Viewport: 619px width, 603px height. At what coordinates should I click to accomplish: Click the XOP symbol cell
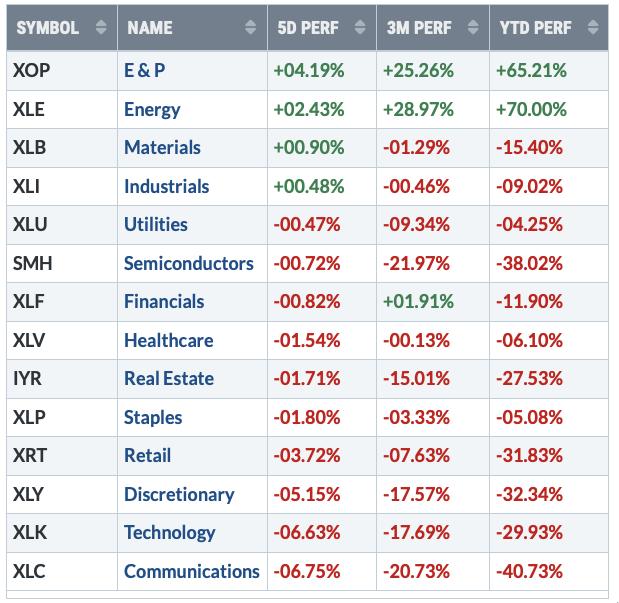[34, 70]
